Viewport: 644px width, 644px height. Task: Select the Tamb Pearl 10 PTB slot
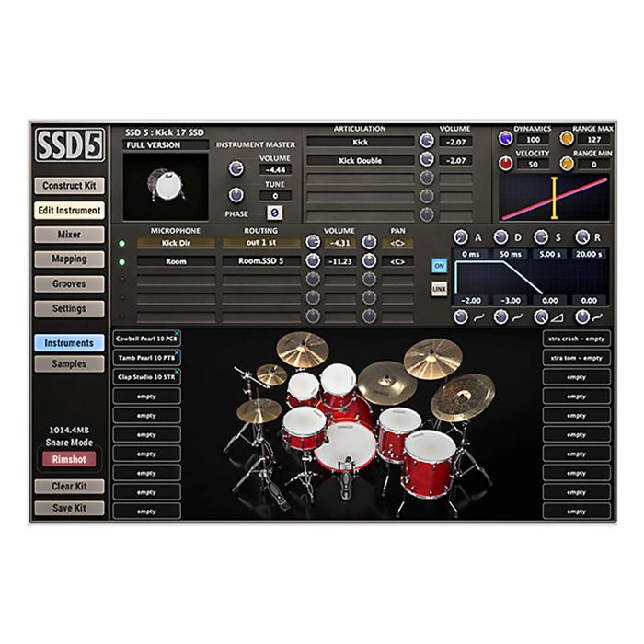coord(146,358)
